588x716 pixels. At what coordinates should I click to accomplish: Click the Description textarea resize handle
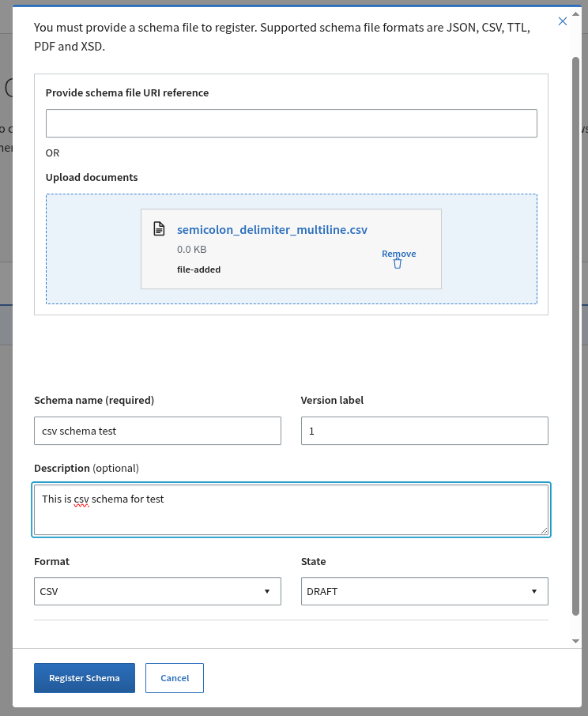[x=544, y=530]
